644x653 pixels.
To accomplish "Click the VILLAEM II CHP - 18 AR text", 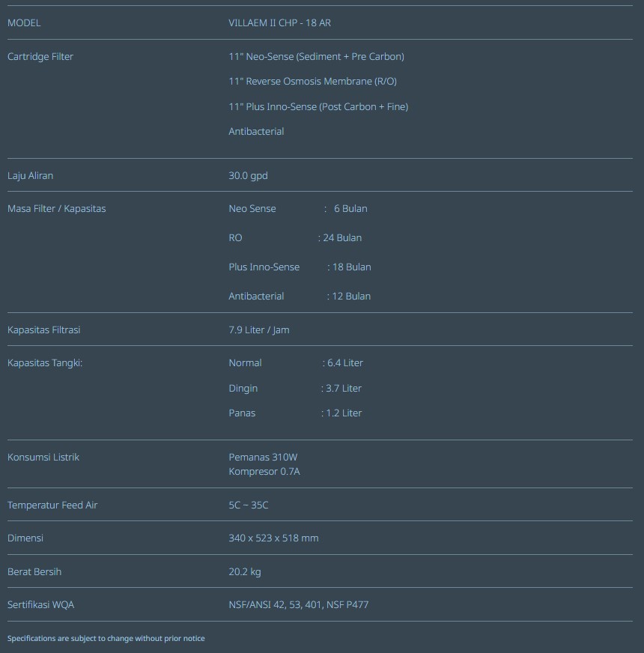I will (x=279, y=23).
